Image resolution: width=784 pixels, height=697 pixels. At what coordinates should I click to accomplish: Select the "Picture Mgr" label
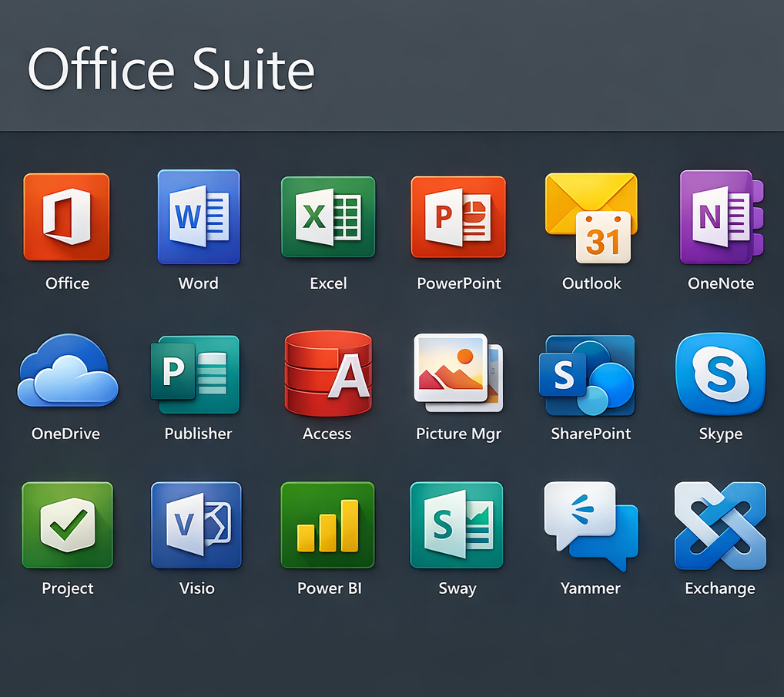click(459, 434)
